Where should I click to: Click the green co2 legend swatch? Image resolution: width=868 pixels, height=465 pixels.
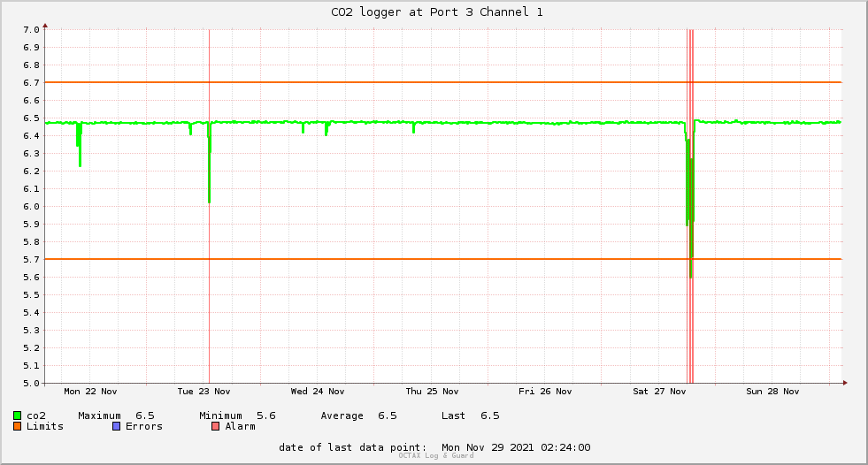point(17,415)
